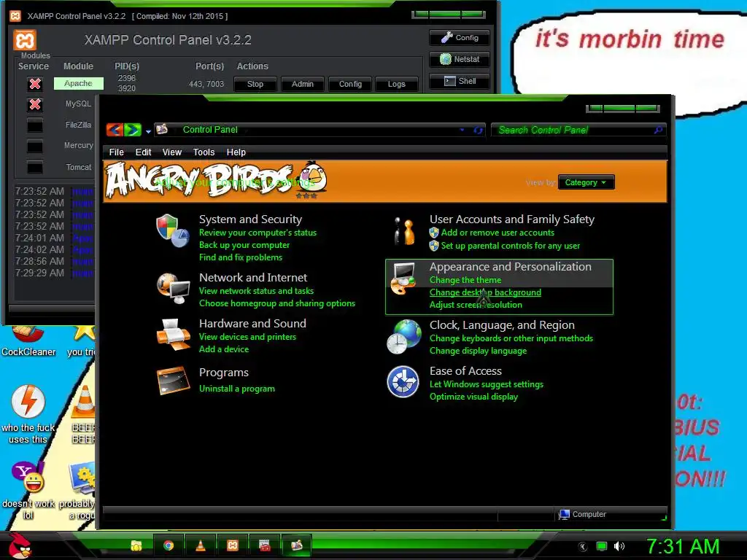Expand the View by Category dropdown
Image resolution: width=747 pixels, height=560 pixels.
coord(586,182)
